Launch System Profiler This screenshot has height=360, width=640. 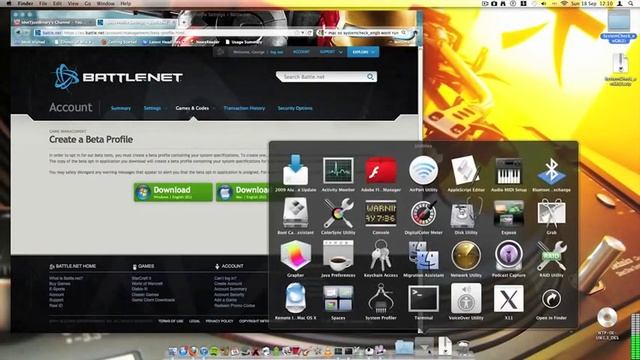click(x=380, y=299)
